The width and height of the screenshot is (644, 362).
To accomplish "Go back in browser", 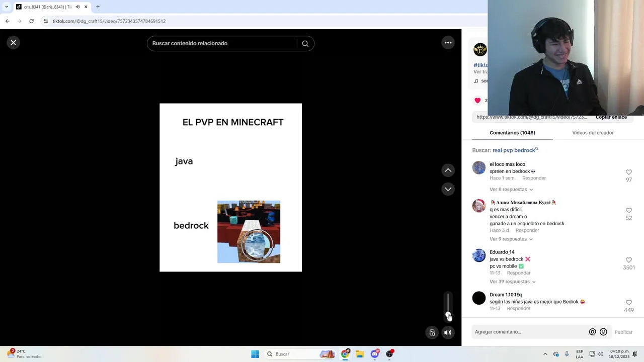I will pyautogui.click(x=7, y=21).
